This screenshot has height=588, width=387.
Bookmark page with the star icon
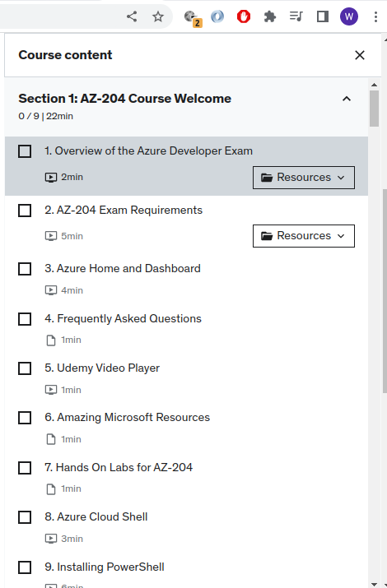tap(158, 16)
